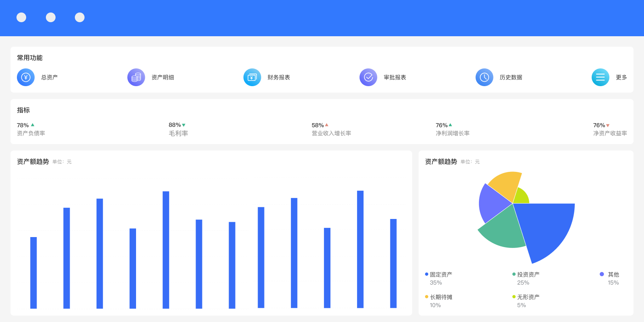Screen dimensions: 644x322
Task: Select the 其他 legend label
Action: 613,275
